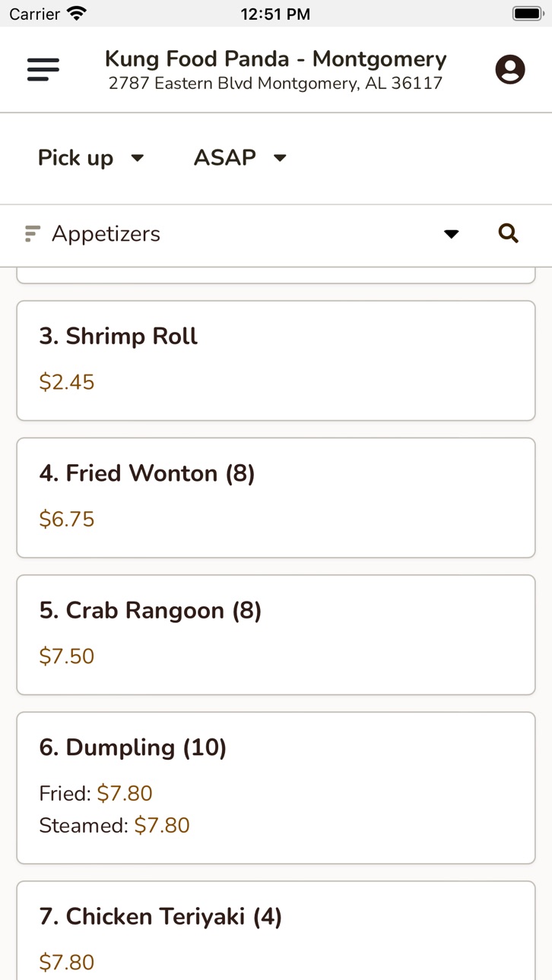Image resolution: width=552 pixels, height=980 pixels.
Task: Tap the Eastern Blvd restaurant address
Action: pyautogui.click(x=275, y=83)
